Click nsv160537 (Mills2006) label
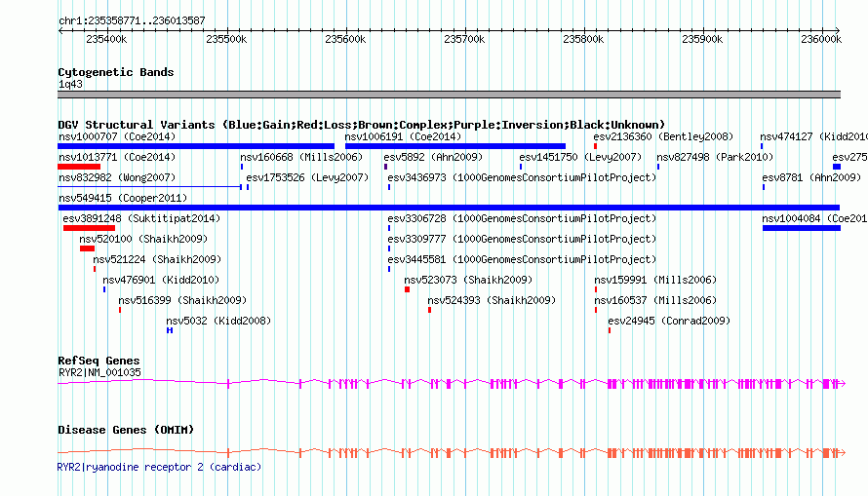Image resolution: width=868 pixels, height=496 pixels. tap(655, 300)
